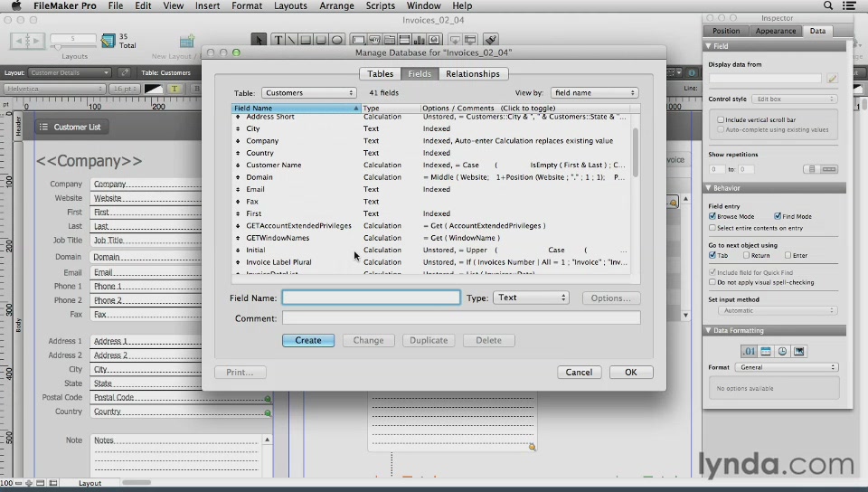Viewport: 868px width, 492px height.
Task: Select the Web Viewer tool
Action: (x=435, y=40)
